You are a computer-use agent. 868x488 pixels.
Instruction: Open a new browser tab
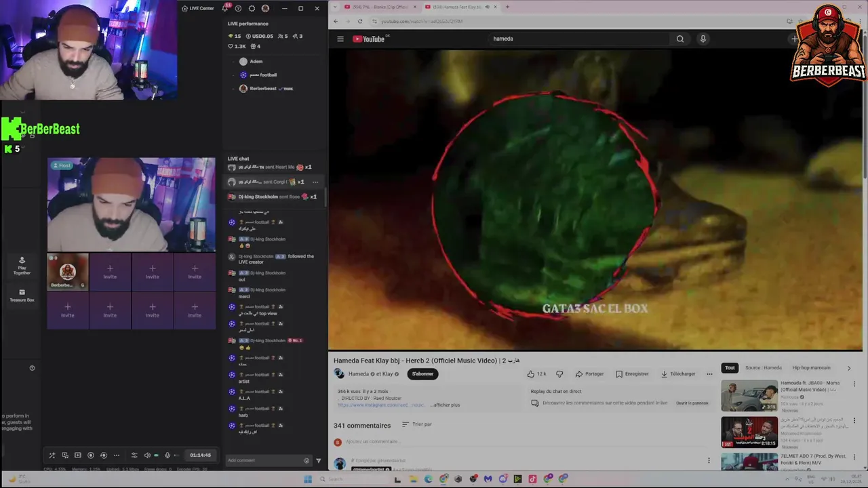point(507,7)
